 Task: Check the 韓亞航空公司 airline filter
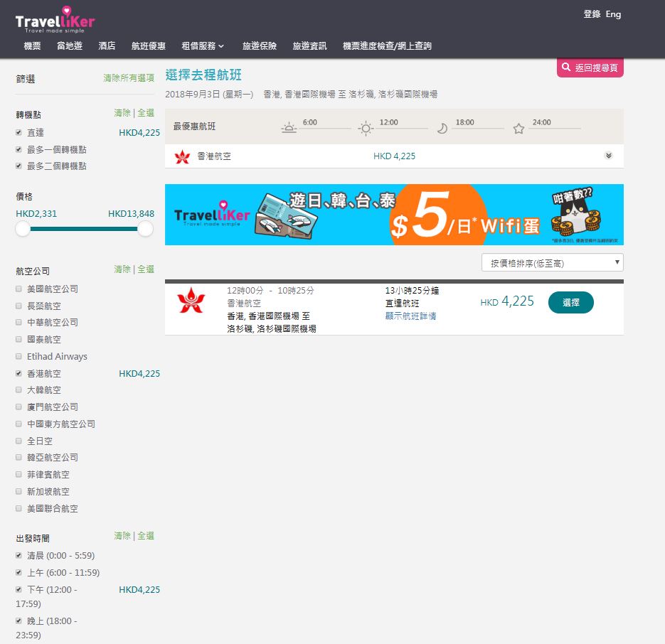pos(18,457)
